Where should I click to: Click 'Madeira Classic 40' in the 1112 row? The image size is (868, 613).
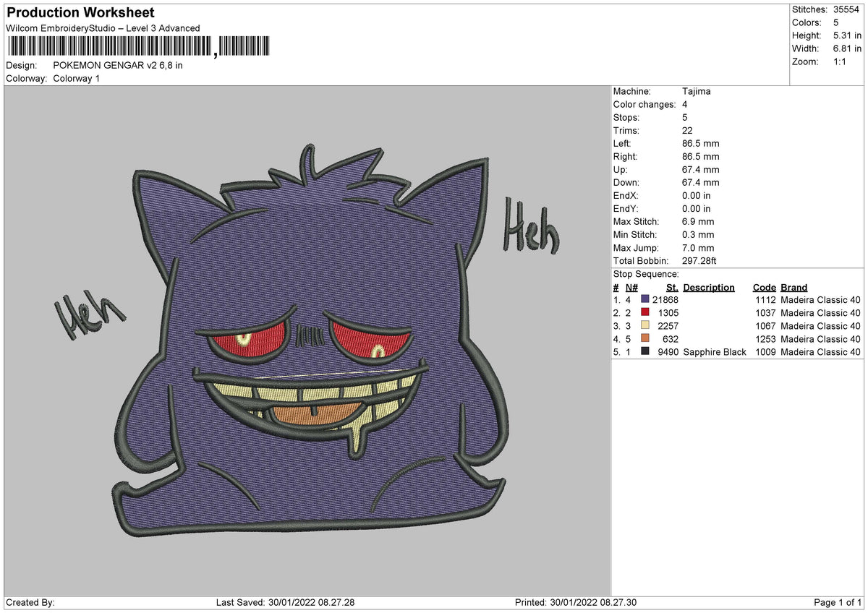(821, 300)
